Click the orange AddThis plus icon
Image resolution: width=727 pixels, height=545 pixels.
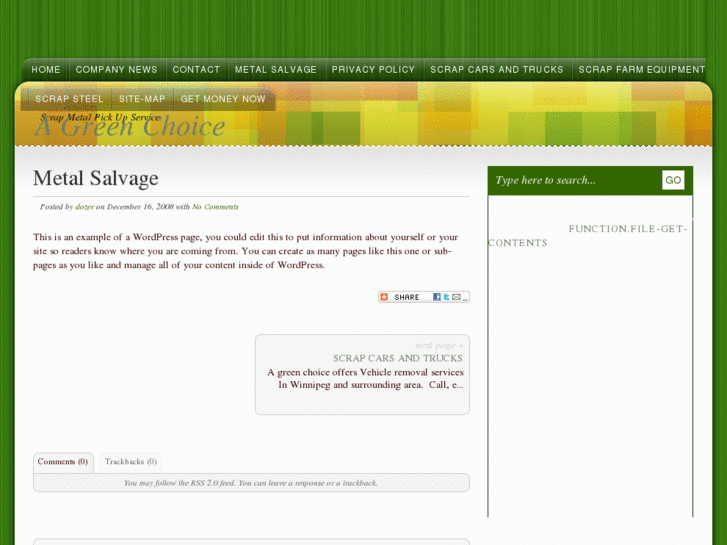[384, 297]
